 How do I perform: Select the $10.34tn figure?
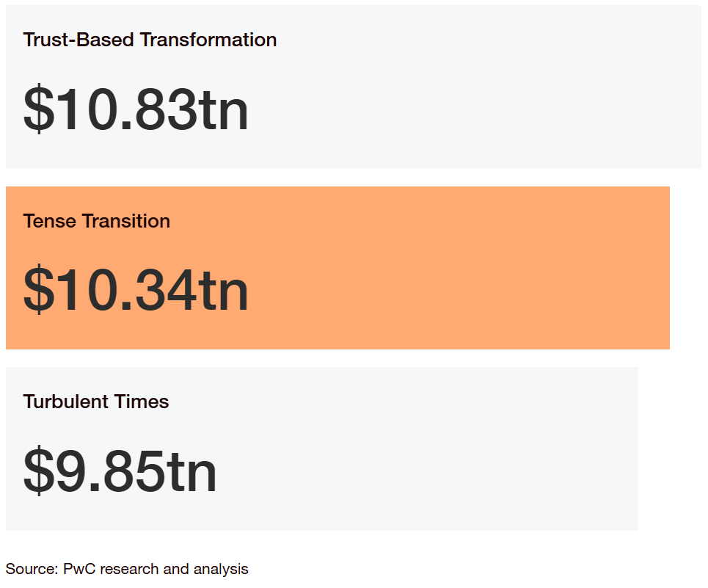coord(136,289)
